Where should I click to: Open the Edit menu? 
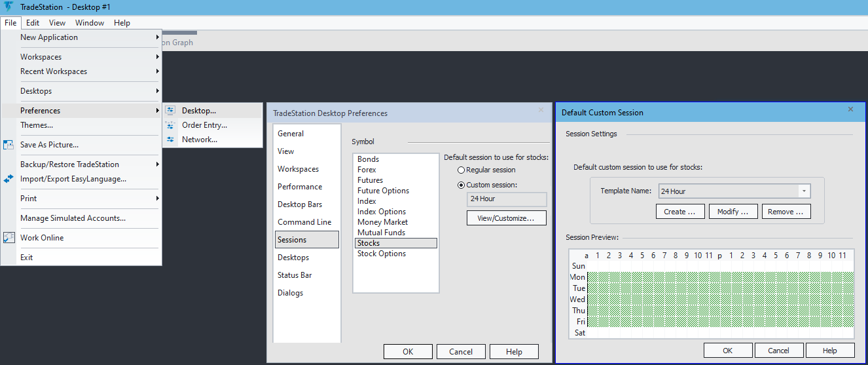(x=33, y=23)
